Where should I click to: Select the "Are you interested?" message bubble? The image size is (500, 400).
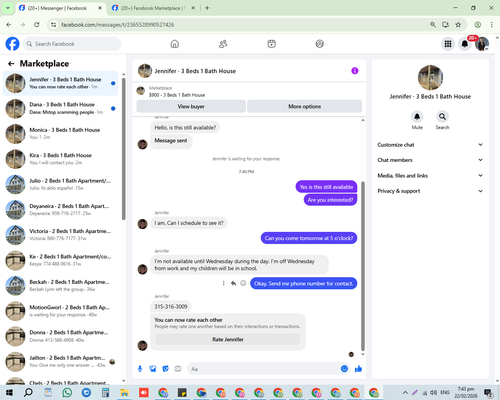pyautogui.click(x=330, y=200)
